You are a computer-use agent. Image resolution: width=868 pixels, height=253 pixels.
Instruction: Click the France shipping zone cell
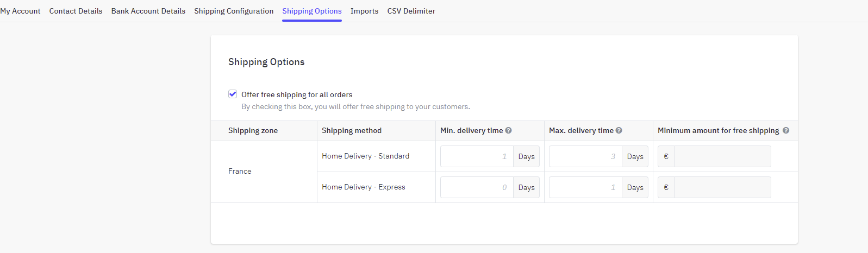pos(240,171)
